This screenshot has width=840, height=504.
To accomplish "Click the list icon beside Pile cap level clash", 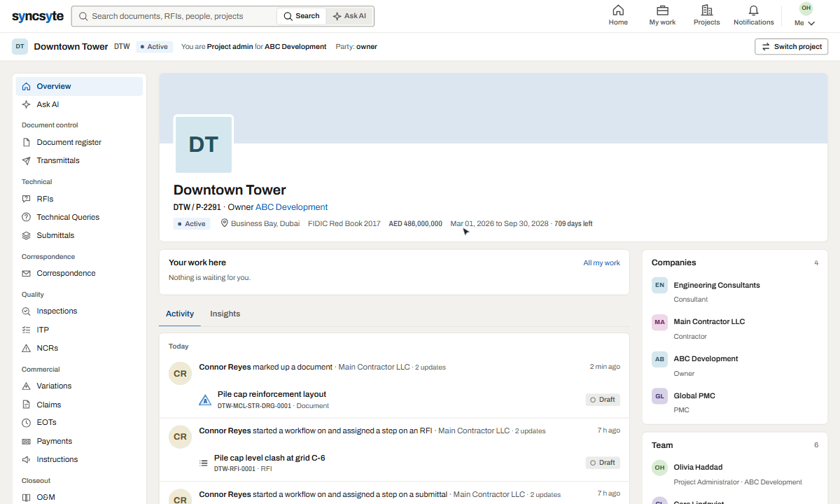I will click(204, 463).
